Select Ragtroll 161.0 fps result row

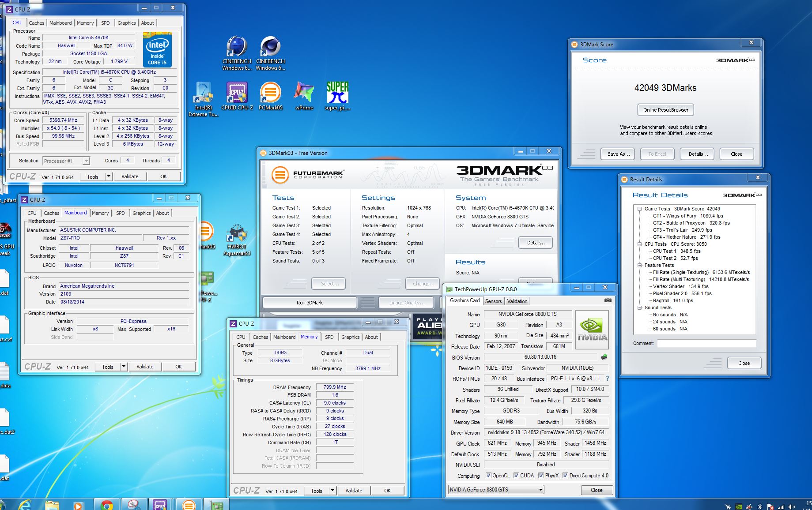point(673,300)
